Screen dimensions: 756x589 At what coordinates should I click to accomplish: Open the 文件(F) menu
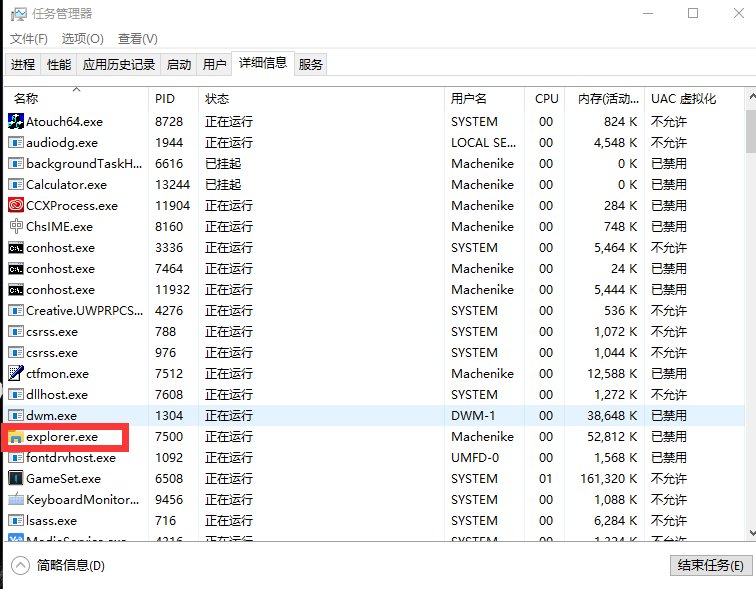pyautogui.click(x=29, y=39)
